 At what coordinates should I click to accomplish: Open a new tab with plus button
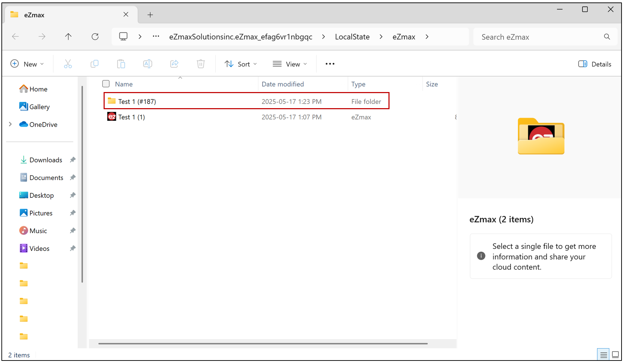[150, 15]
